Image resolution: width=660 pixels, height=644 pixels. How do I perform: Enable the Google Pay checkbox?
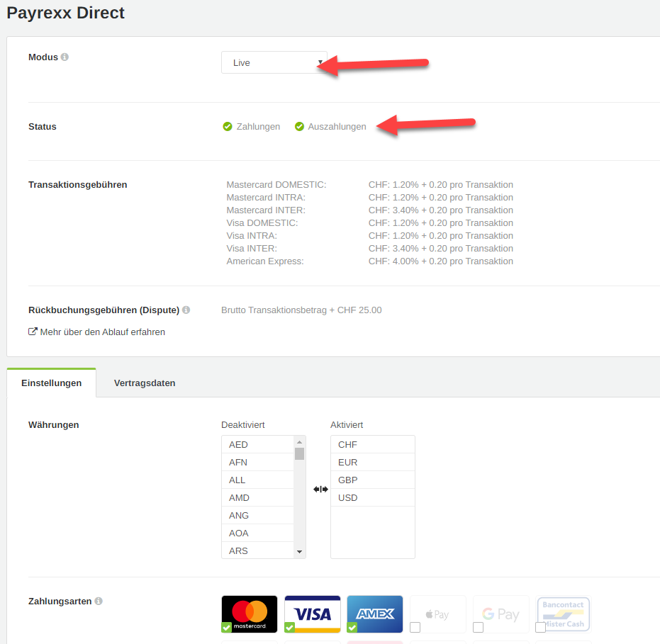(478, 627)
